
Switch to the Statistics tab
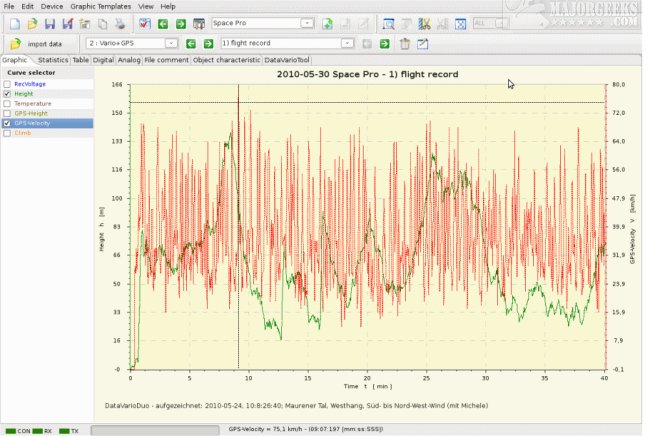(x=52, y=60)
